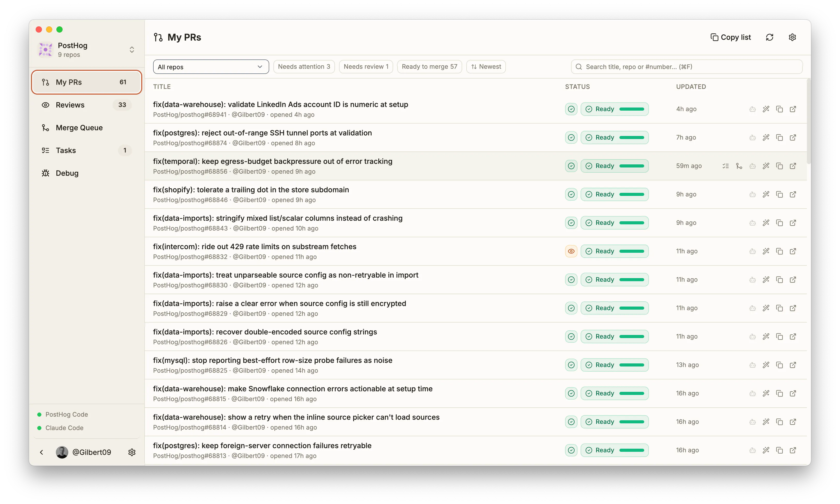
Task: Click the orange eye review icon for intercom PR
Action: 571,251
